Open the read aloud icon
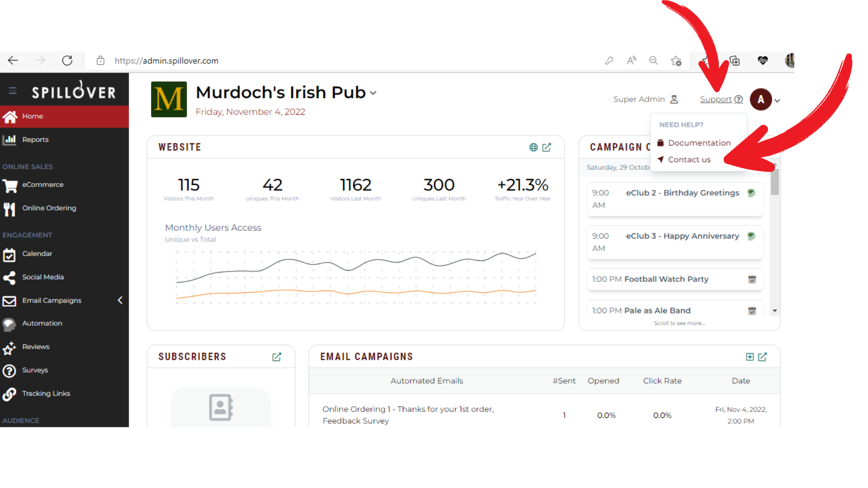Image resolution: width=868 pixels, height=488 pixels. click(632, 61)
